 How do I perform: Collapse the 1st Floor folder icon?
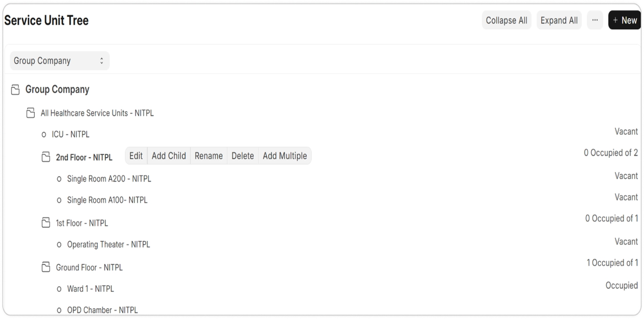tap(46, 223)
